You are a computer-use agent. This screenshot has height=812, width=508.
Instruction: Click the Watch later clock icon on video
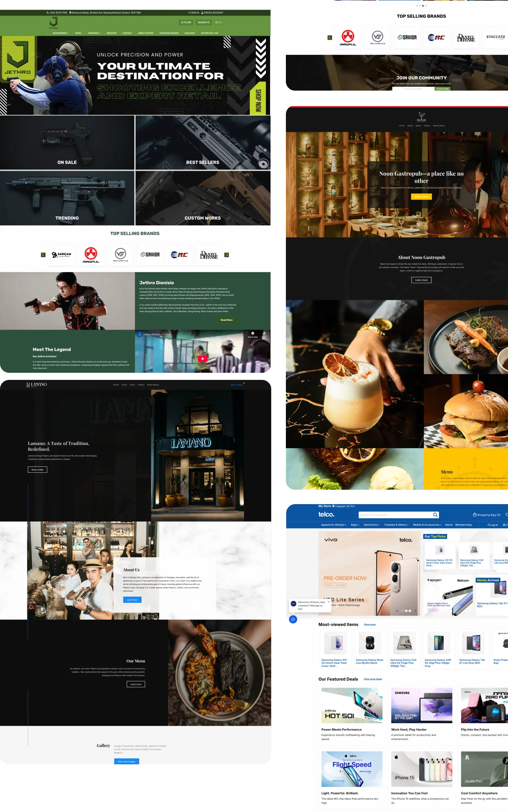pos(253,334)
